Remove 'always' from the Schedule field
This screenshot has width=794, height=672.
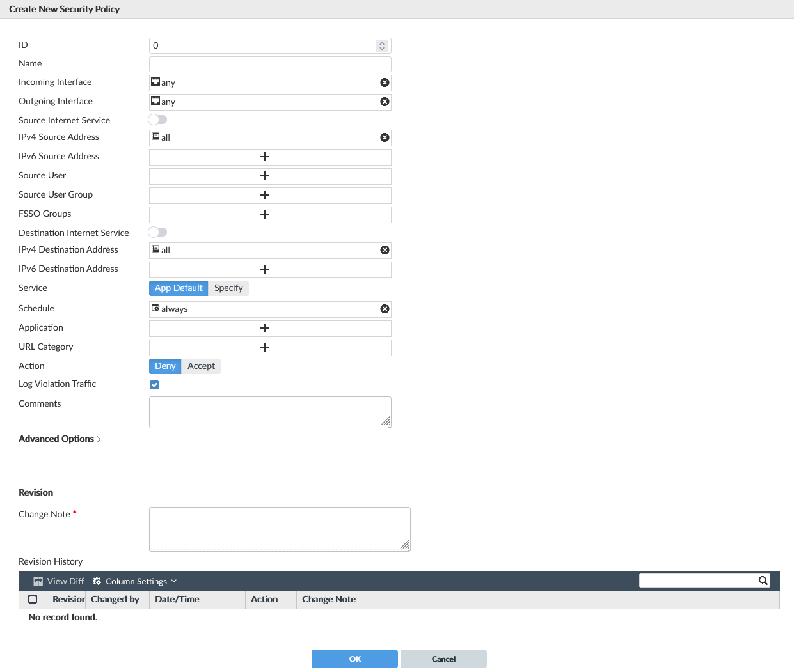click(x=385, y=309)
